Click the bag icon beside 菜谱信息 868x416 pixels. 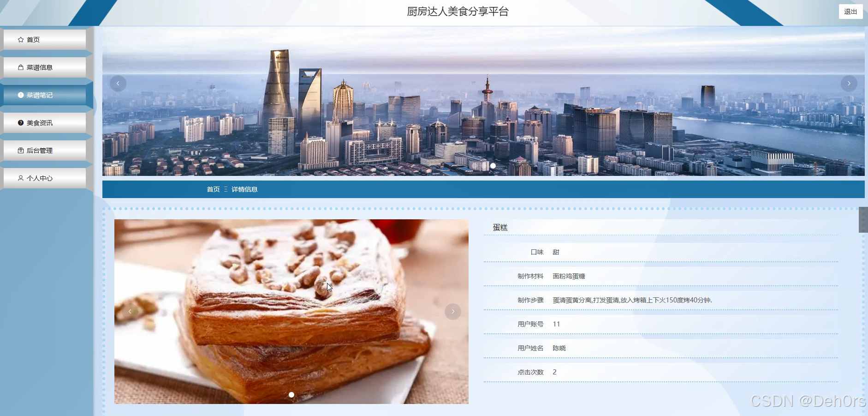21,67
